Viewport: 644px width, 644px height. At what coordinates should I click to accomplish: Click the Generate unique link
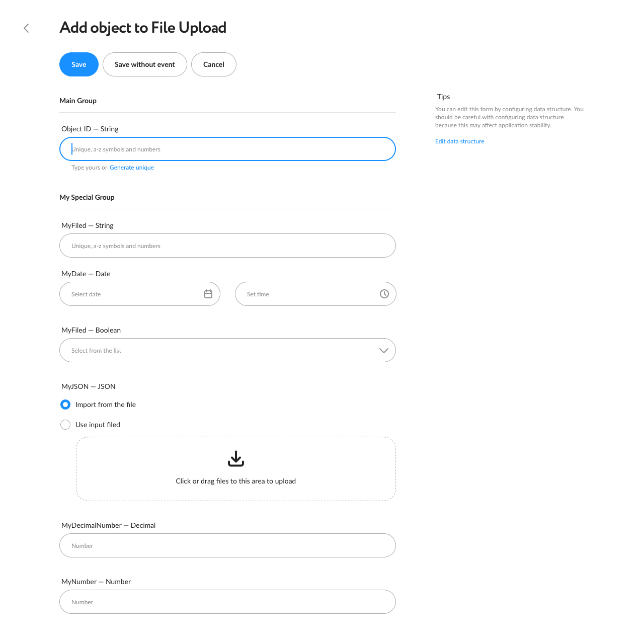coord(132,168)
